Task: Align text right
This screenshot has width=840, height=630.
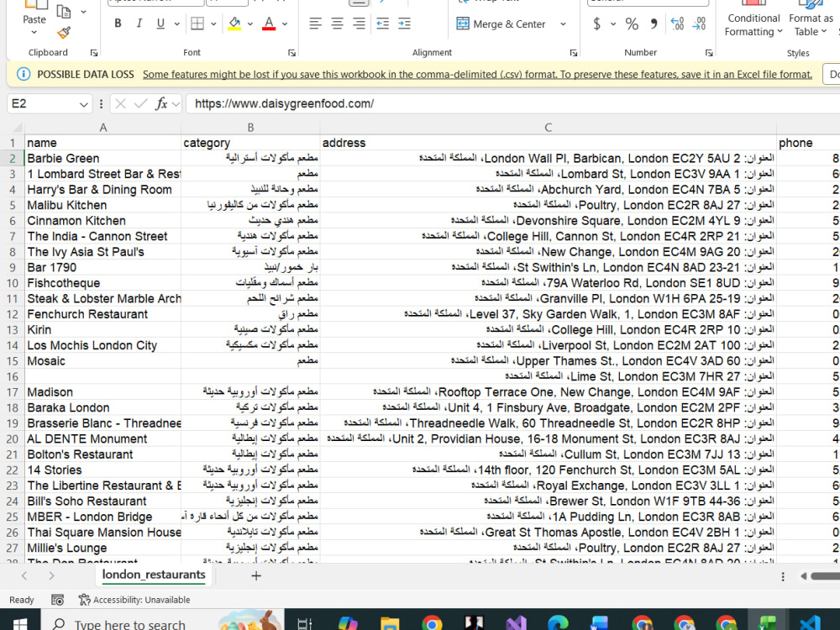Action: pyautogui.click(x=359, y=24)
